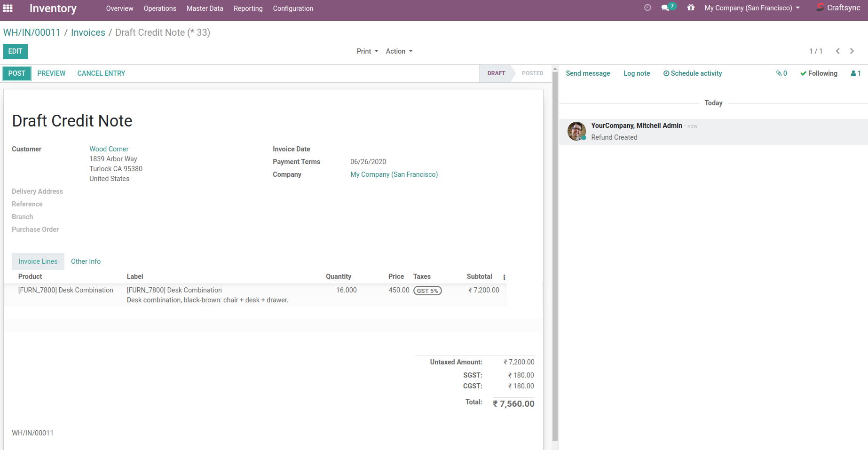The width and height of the screenshot is (868, 450).
Task: Open the My Company (San Francisco) switcher
Action: (752, 8)
